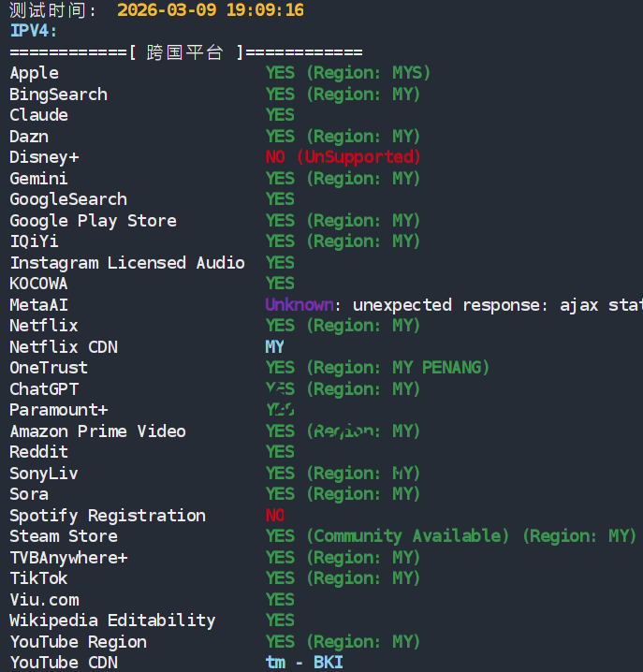The height and width of the screenshot is (672, 643).
Task: Select the Claude row label
Action: (x=38, y=115)
